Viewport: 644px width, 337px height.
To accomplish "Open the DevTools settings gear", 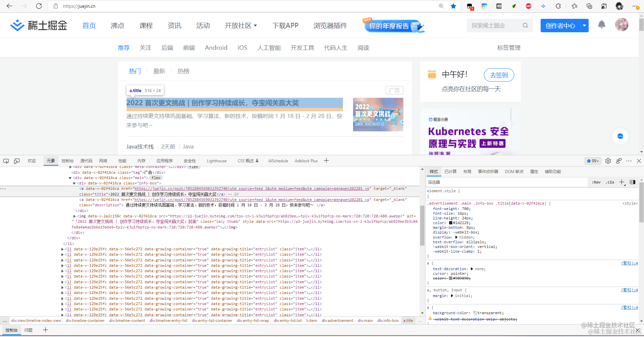I will (608, 161).
